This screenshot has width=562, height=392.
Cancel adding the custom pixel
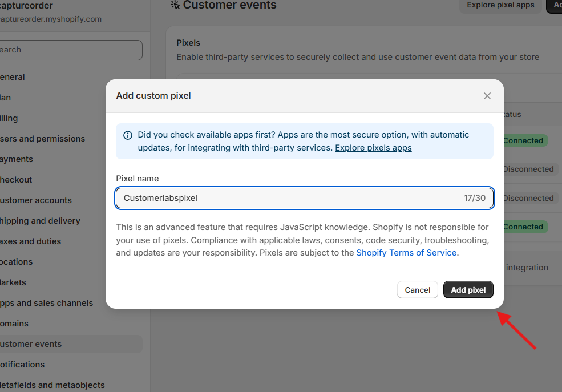click(x=417, y=290)
